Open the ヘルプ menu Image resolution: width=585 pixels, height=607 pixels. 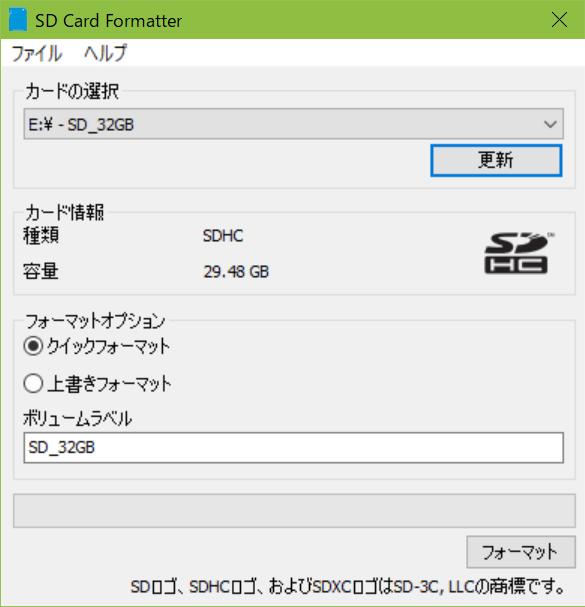pos(105,53)
